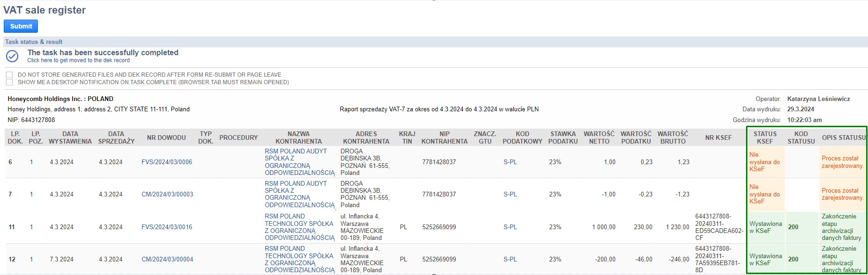Screen dimensions: 868x275
Task: Open document FVS/2024/03/0006
Action: (x=167, y=162)
